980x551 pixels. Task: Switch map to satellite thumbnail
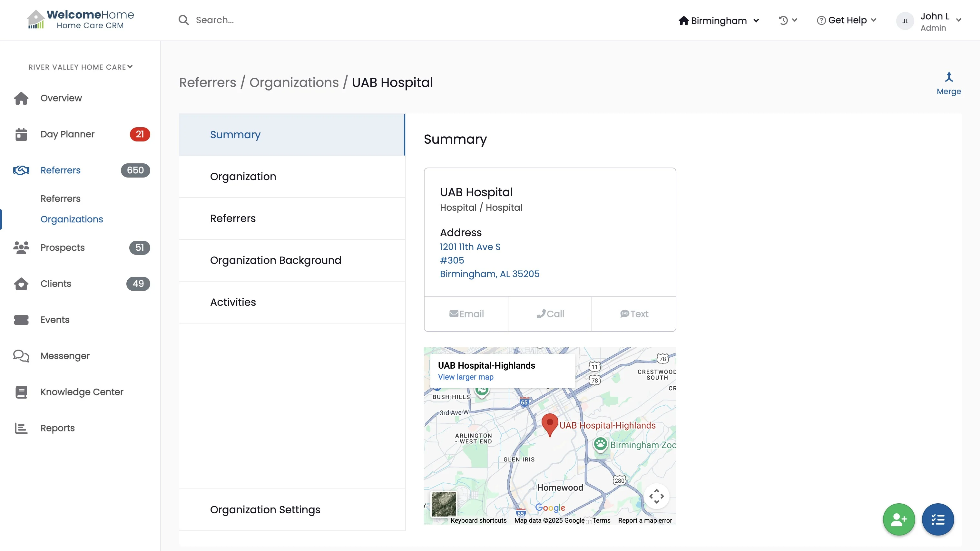(444, 504)
